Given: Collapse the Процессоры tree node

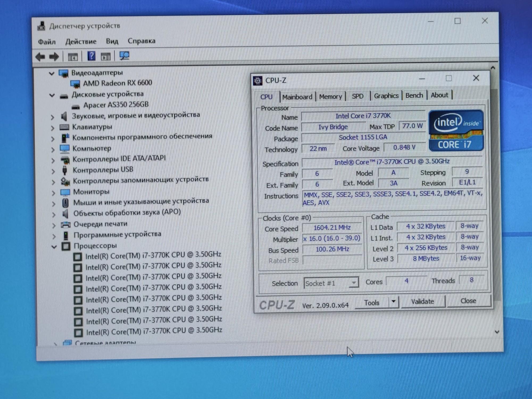Looking at the screenshot, I should point(54,247).
